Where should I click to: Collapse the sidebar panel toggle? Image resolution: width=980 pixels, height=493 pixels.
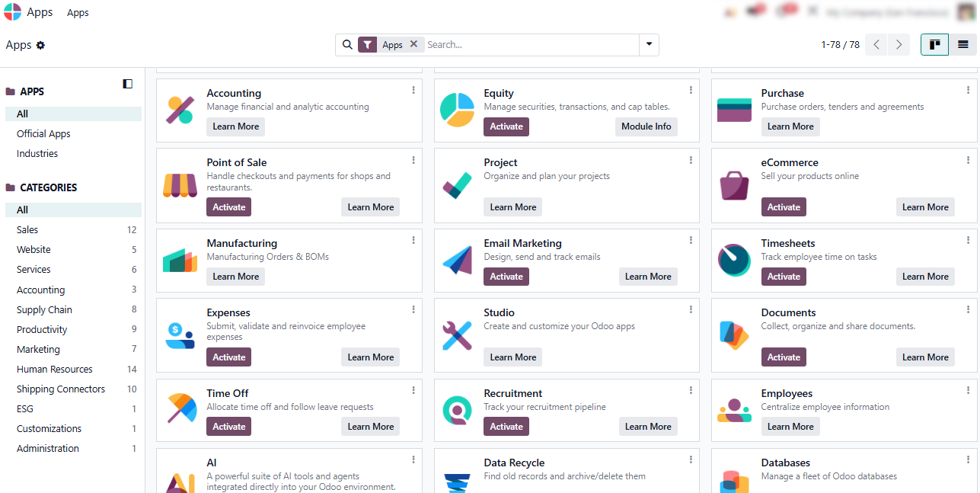click(x=128, y=84)
